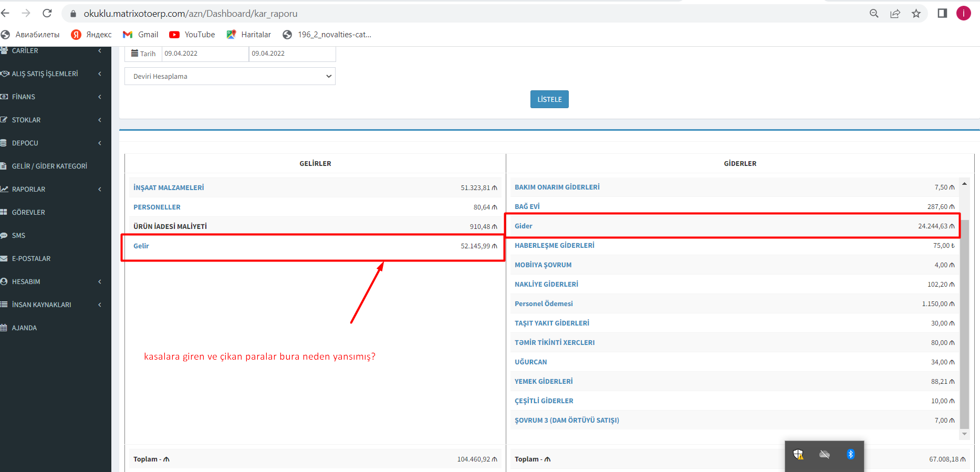Click the start date field 09.04.2022
Image resolution: width=980 pixels, height=472 pixels.
point(205,54)
